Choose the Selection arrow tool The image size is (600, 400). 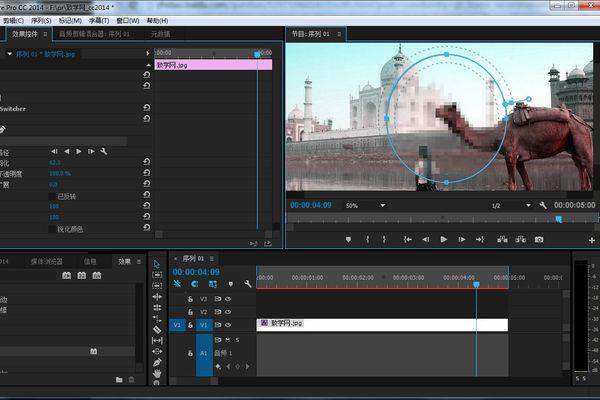(157, 264)
